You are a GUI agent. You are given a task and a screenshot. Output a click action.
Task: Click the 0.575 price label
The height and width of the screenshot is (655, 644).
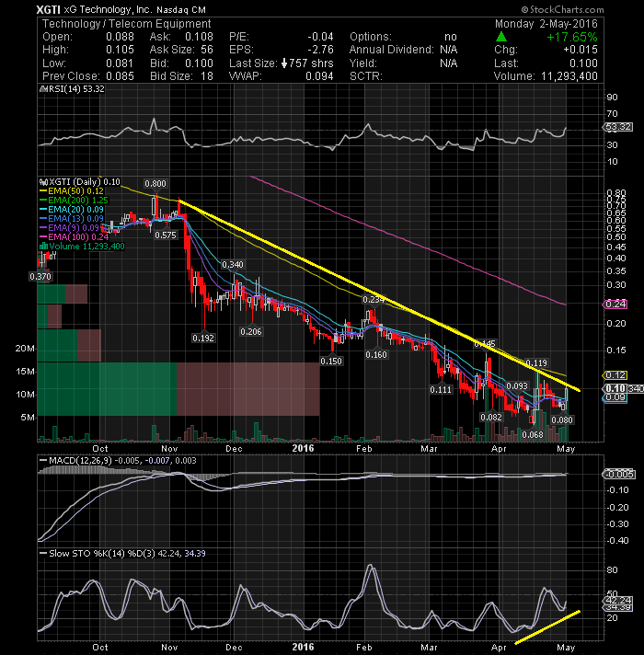coord(166,236)
